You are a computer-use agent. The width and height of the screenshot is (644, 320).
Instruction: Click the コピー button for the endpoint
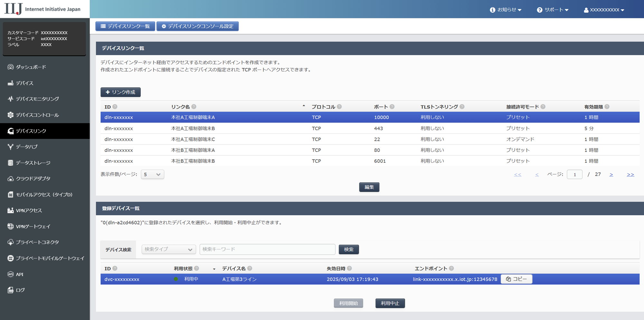point(516,279)
